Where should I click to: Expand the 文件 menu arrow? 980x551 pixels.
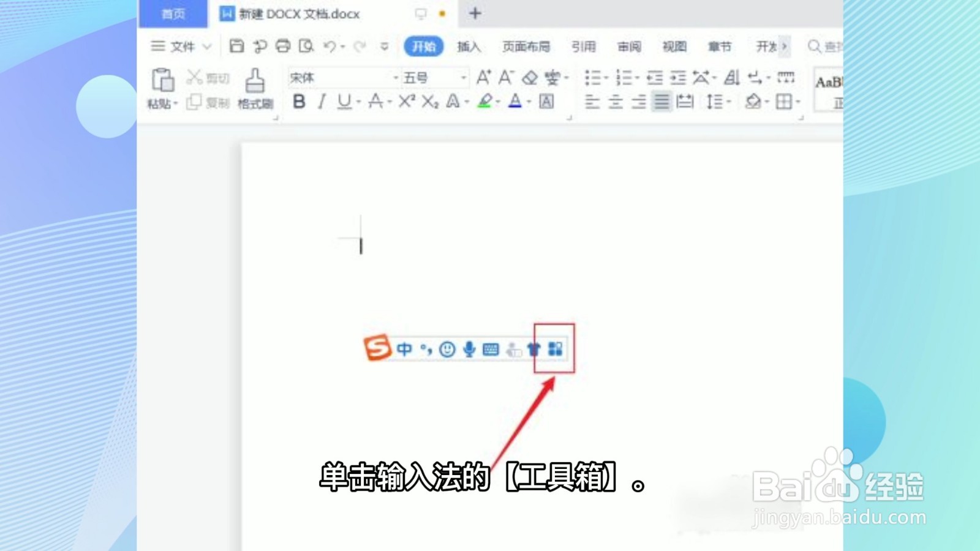pos(207,47)
